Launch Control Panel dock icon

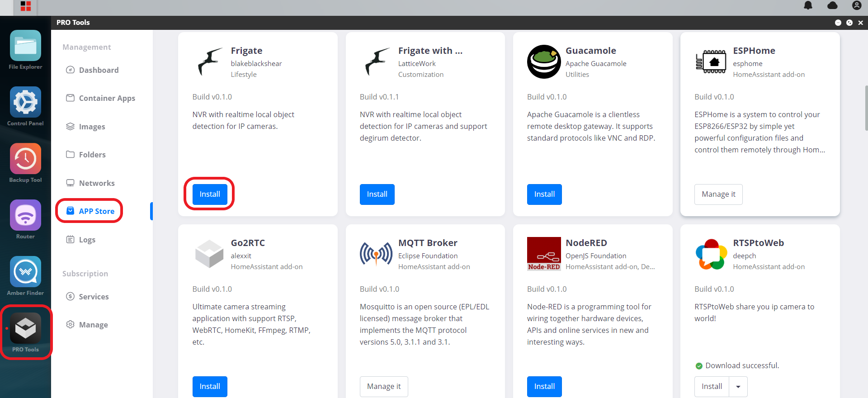[x=25, y=102]
